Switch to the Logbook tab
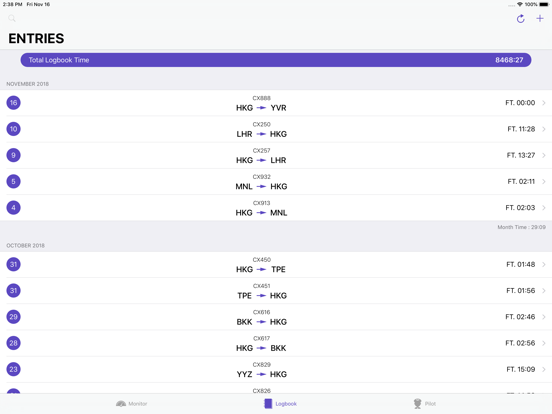The height and width of the screenshot is (414, 552). click(281, 403)
